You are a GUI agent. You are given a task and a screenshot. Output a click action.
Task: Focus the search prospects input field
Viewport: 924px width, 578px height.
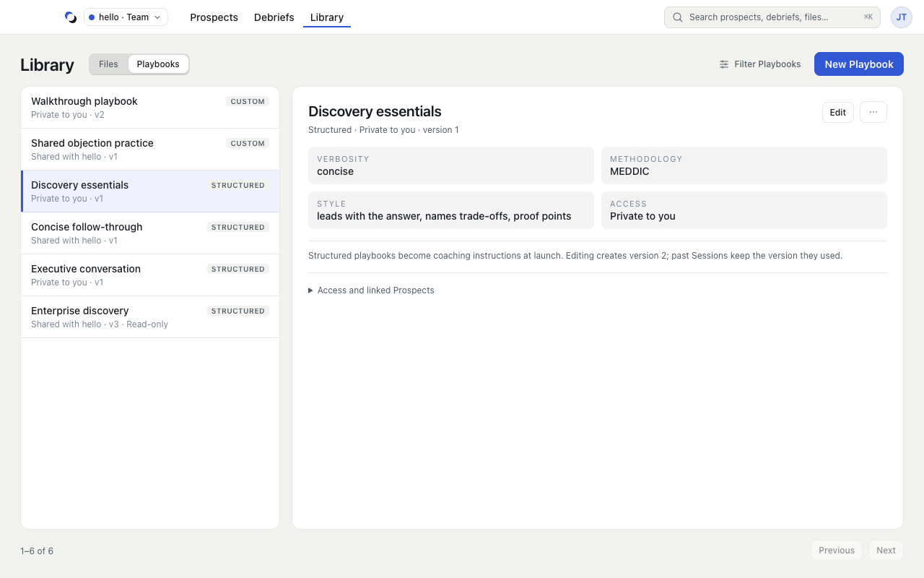click(772, 17)
